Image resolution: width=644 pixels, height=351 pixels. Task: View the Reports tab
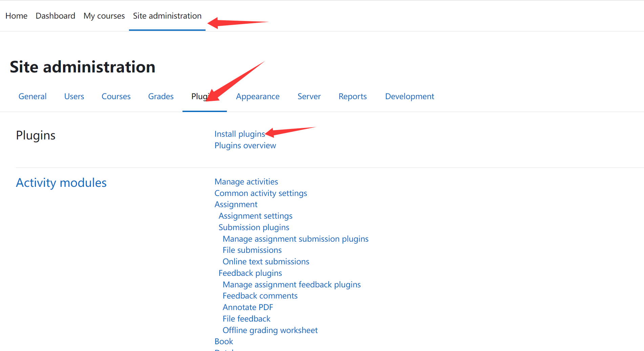tap(352, 96)
